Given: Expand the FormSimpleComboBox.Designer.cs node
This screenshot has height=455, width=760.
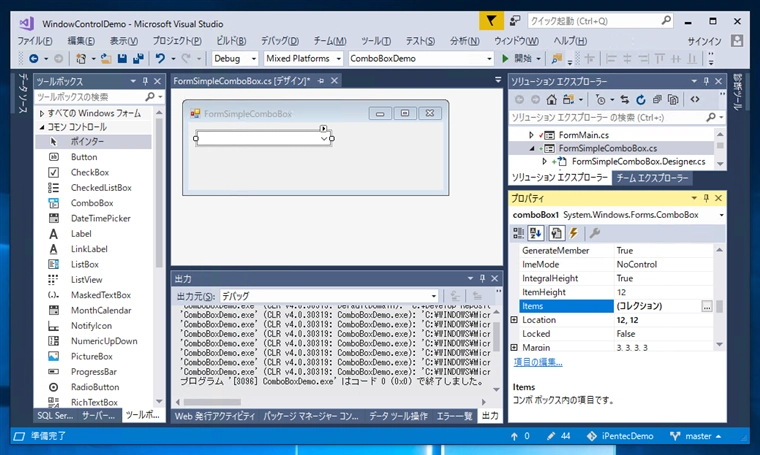Looking at the screenshot, I should [544, 161].
